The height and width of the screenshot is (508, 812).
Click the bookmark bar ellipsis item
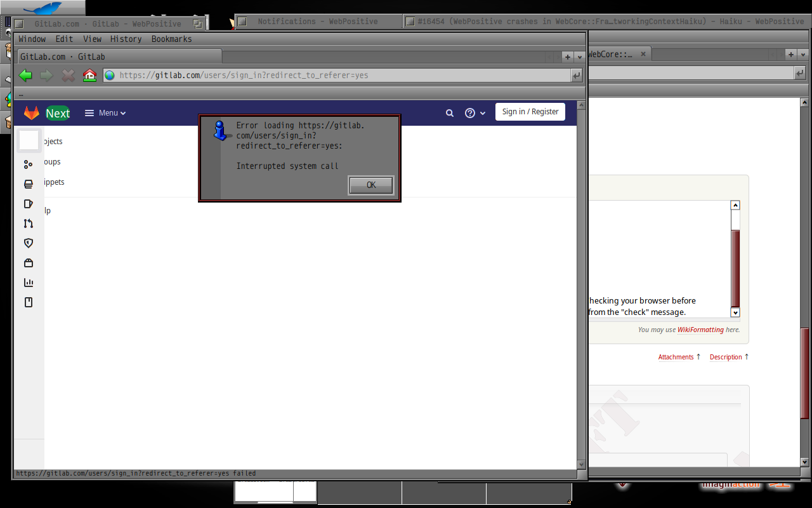click(21, 94)
